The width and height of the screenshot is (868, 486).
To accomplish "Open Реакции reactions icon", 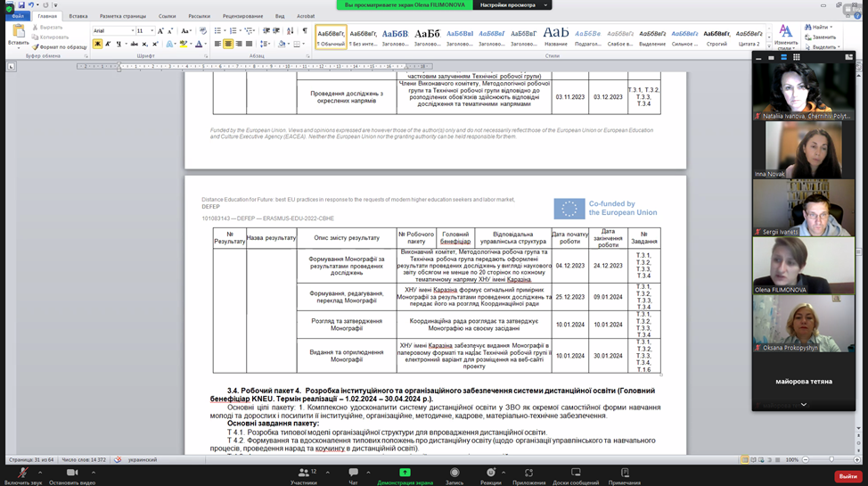I will pos(491,472).
